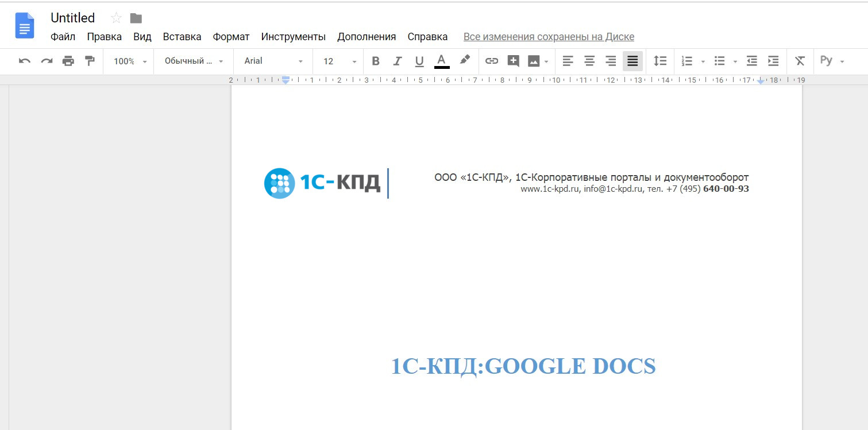Click the www.1c-kpd.ru contact line

point(635,189)
